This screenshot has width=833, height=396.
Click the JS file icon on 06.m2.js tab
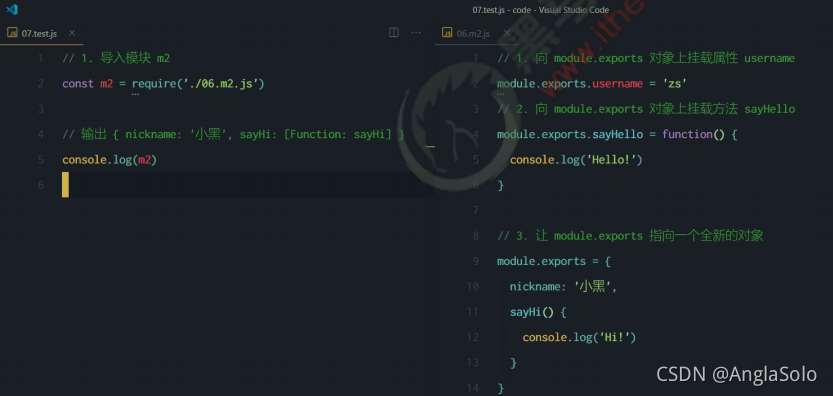(x=447, y=33)
